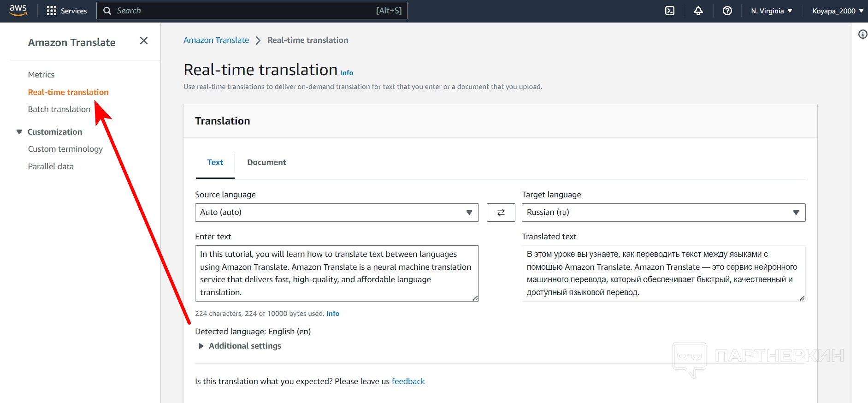Click the AWS logo home icon
This screenshot has width=868, height=403.
pyautogui.click(x=18, y=10)
